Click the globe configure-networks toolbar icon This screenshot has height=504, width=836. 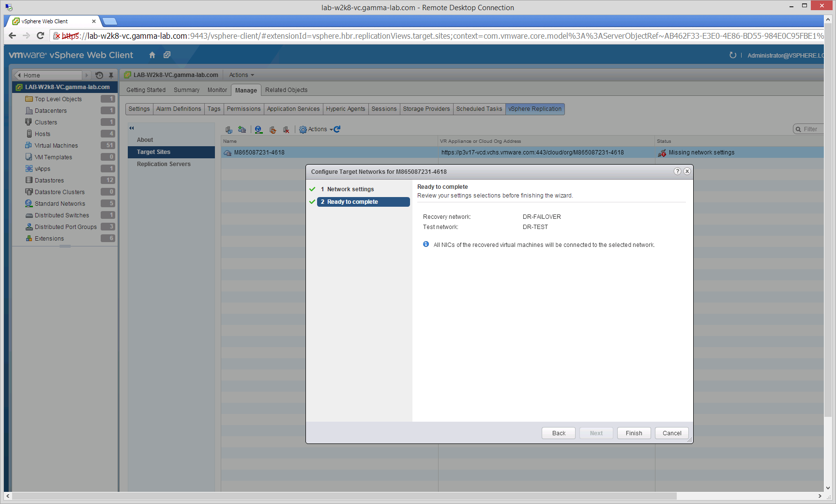259,130
